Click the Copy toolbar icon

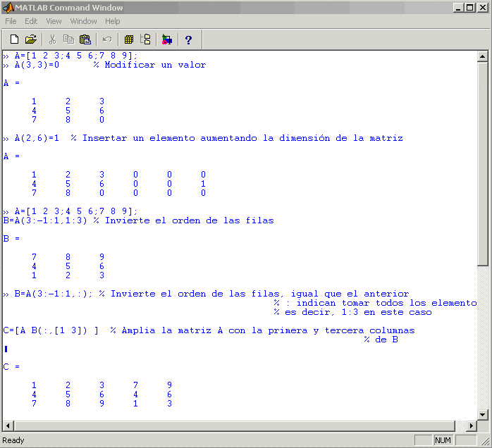(x=68, y=39)
